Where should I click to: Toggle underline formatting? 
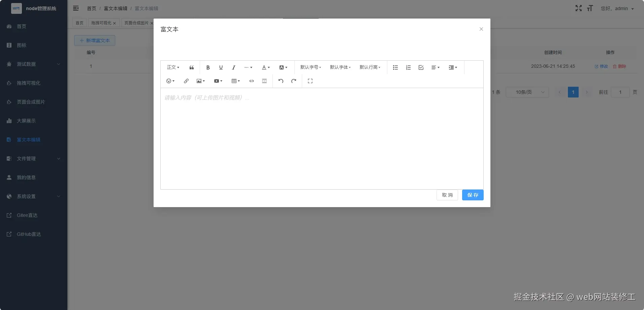221,67
